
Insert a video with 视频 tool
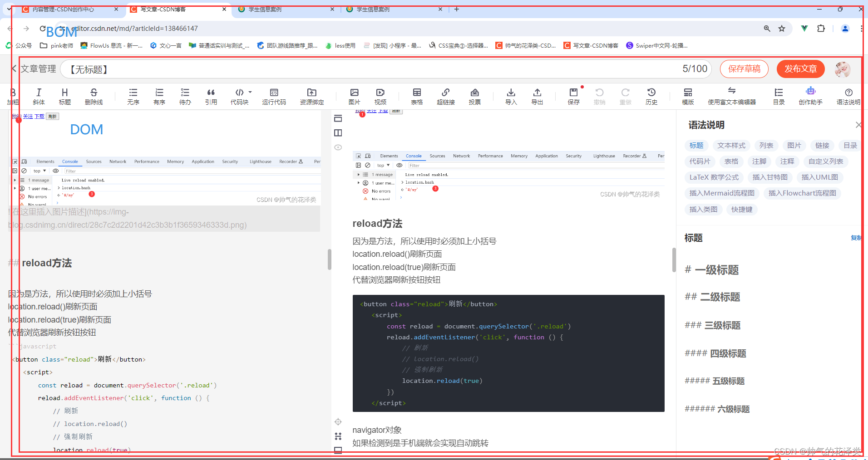tap(380, 97)
